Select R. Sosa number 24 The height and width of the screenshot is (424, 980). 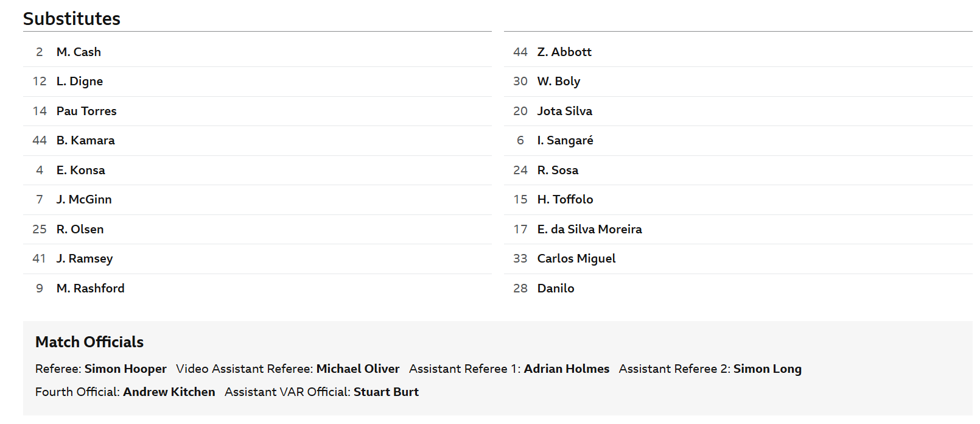coord(738,170)
